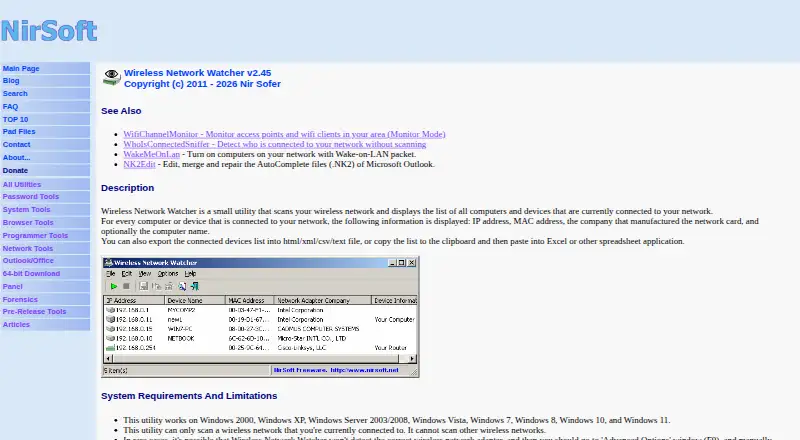Viewport: 800px width, 440px height.
Task: Click the MAC Address column header in screenshot
Action: pos(249,301)
